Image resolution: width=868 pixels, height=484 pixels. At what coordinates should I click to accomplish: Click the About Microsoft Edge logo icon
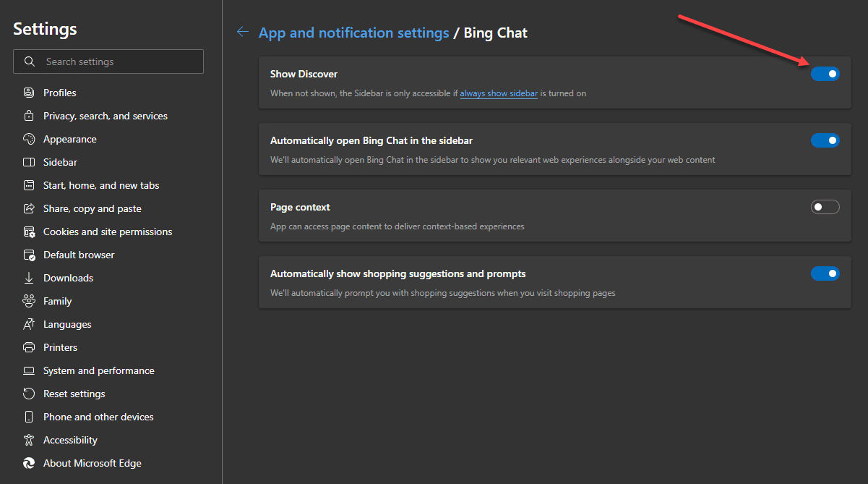coord(29,463)
